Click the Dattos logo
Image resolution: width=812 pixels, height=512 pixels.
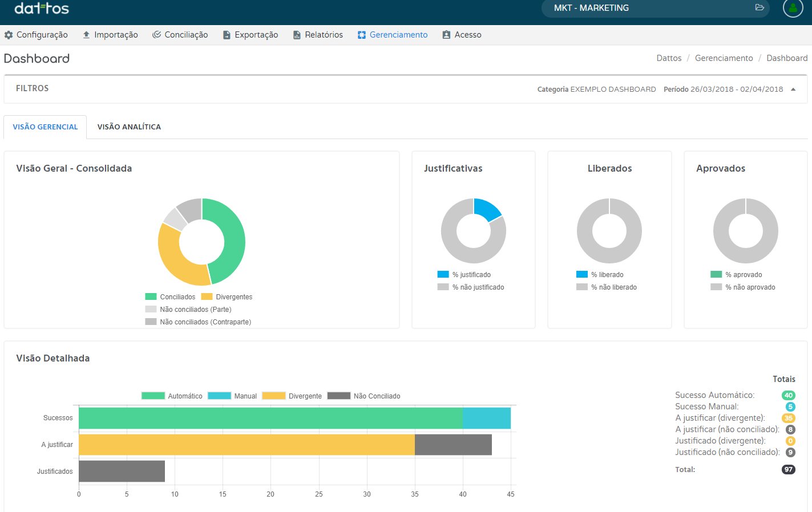pos(42,8)
